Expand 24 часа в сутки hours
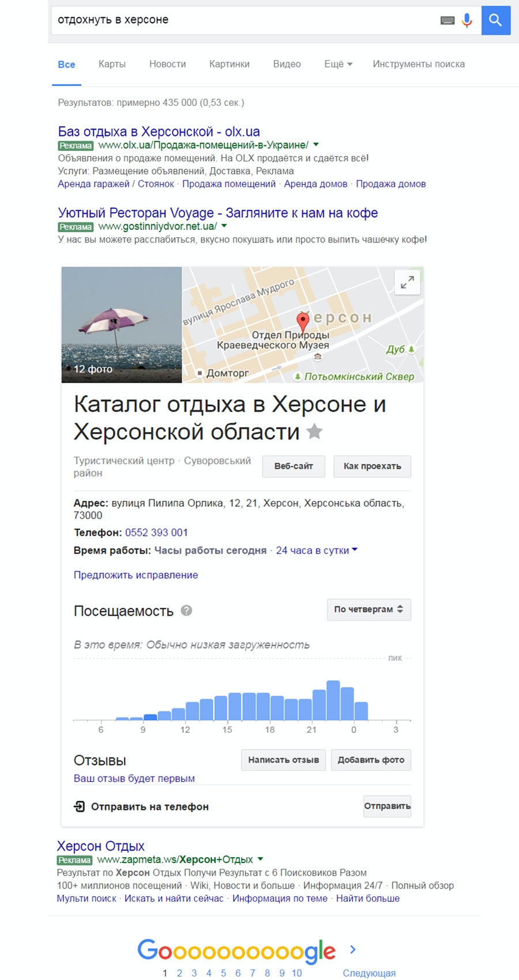Image resolution: width=519 pixels, height=980 pixels. tap(317, 550)
